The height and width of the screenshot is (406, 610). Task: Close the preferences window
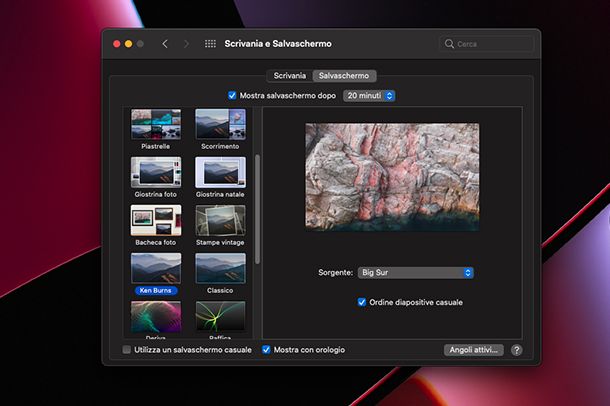[116, 44]
